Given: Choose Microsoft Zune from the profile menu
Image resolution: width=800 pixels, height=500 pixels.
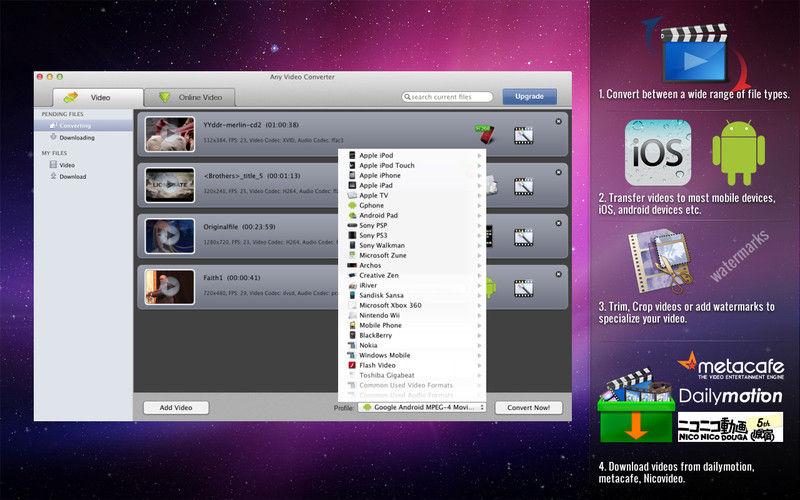Looking at the screenshot, I should 412,255.
